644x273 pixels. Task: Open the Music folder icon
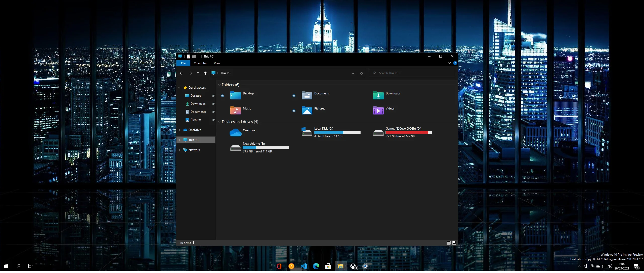pos(235,111)
